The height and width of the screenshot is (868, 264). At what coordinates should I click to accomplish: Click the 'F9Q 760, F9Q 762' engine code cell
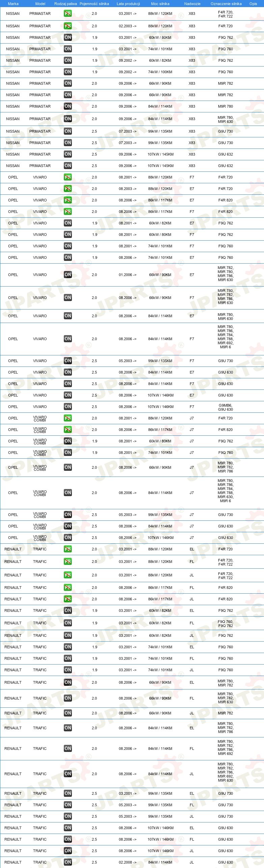[226, 624]
